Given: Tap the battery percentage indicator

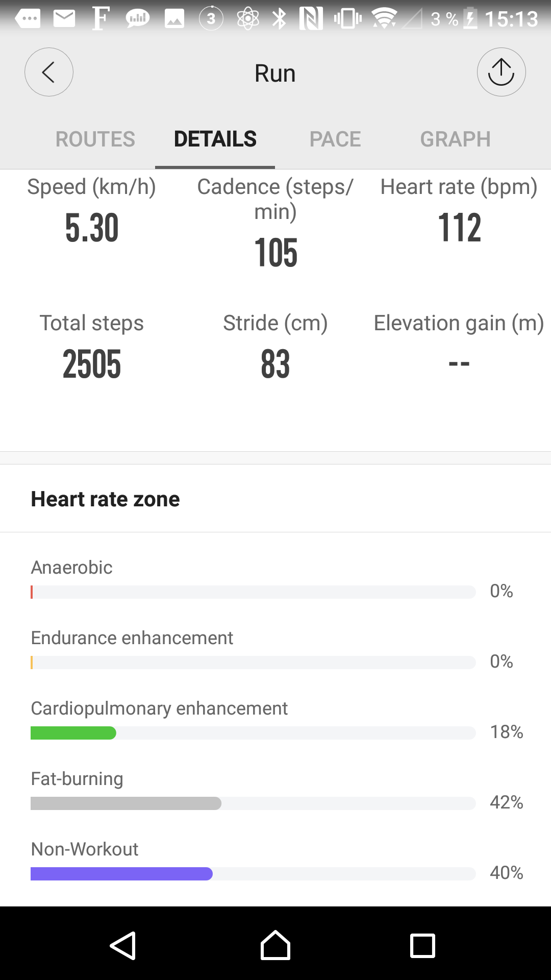Looking at the screenshot, I should [445, 19].
